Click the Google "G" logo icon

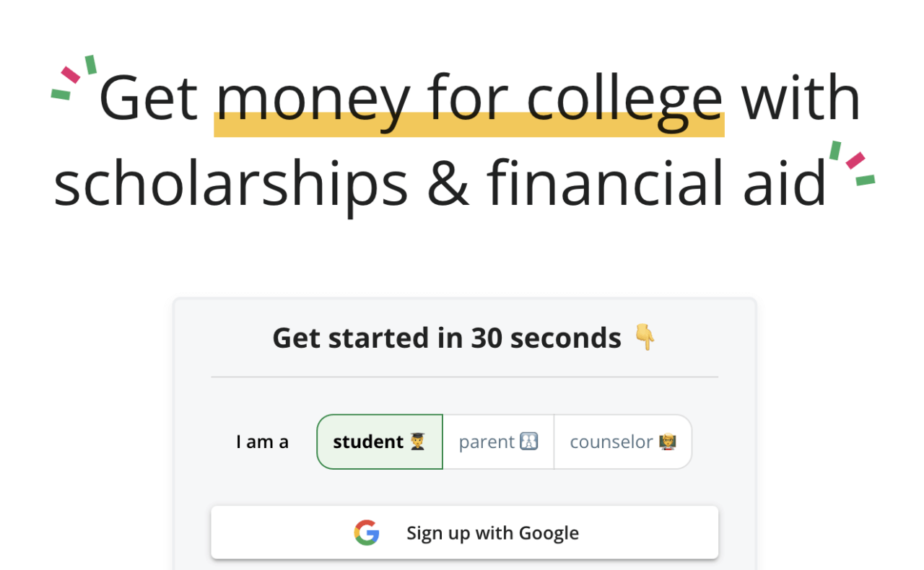point(367,532)
